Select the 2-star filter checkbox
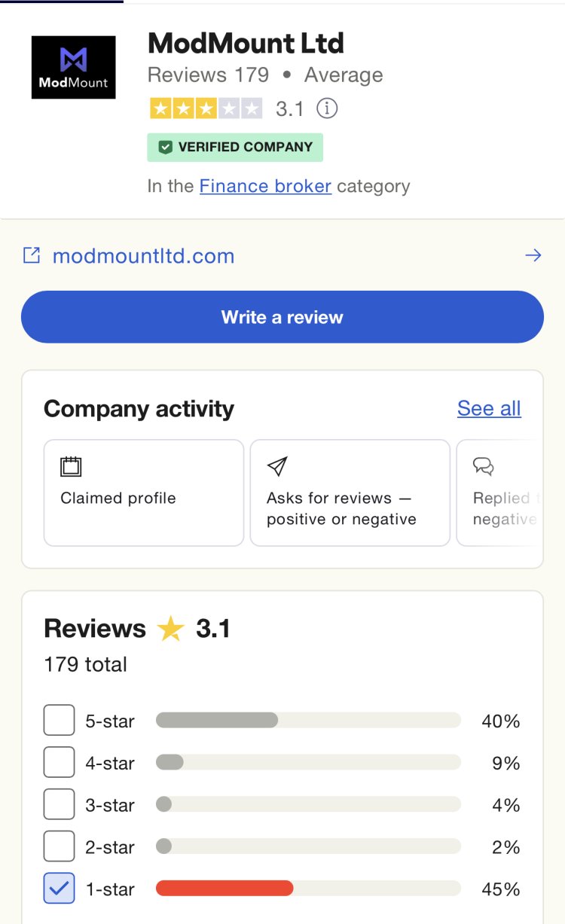The image size is (565, 924). pyautogui.click(x=60, y=846)
